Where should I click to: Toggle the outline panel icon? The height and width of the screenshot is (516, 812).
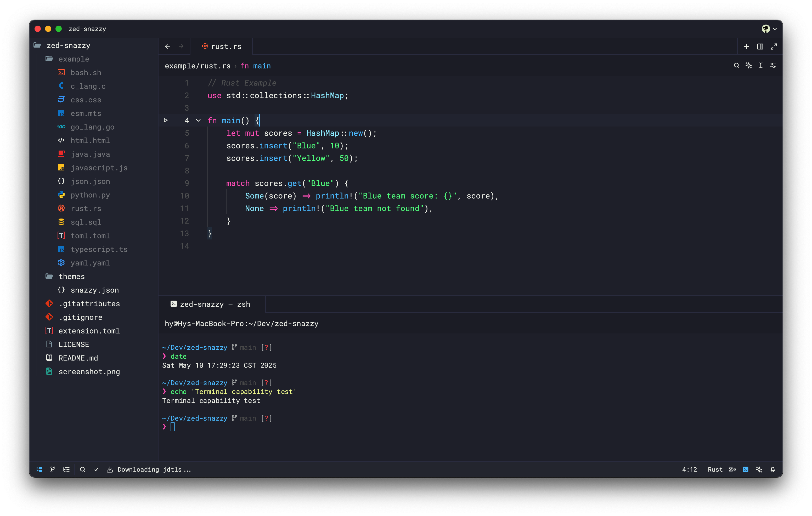tap(66, 469)
